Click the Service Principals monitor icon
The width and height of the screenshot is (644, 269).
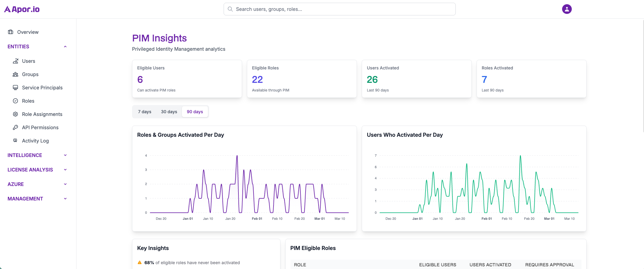click(15, 88)
